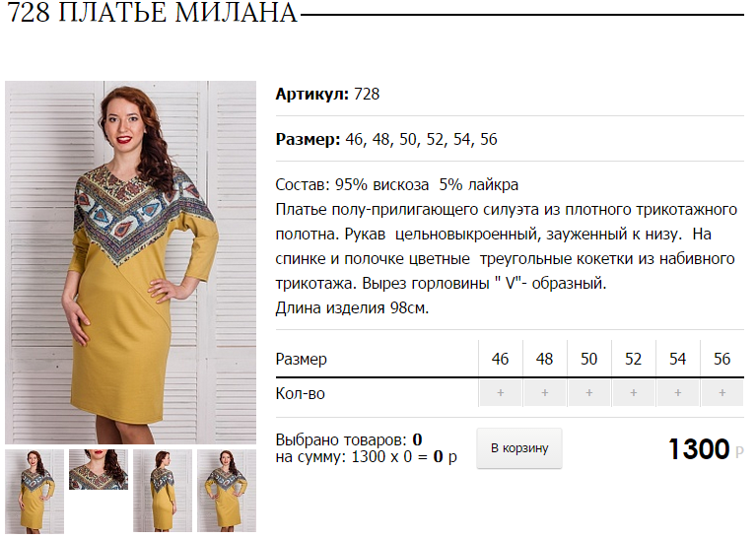Viewport: 756px width, 539px height.
Task: Click size 50 column header
Action: (588, 359)
